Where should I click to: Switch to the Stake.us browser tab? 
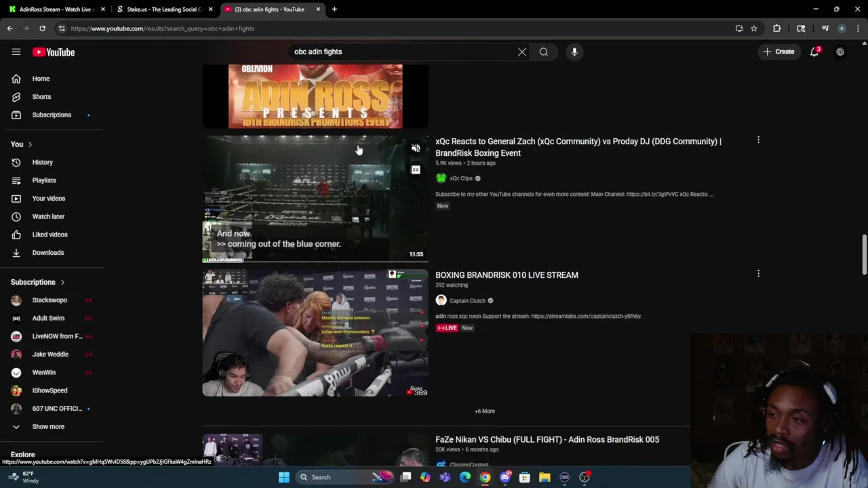[165, 9]
